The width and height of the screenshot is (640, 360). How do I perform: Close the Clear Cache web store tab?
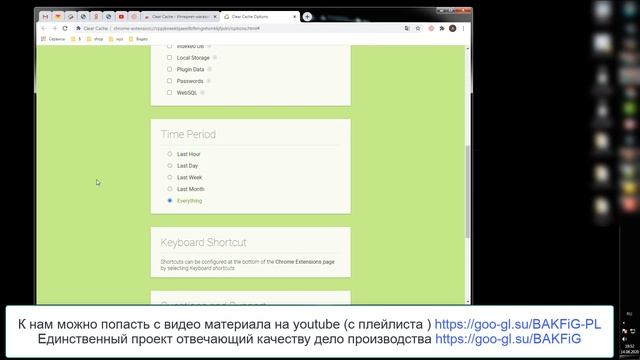point(215,17)
